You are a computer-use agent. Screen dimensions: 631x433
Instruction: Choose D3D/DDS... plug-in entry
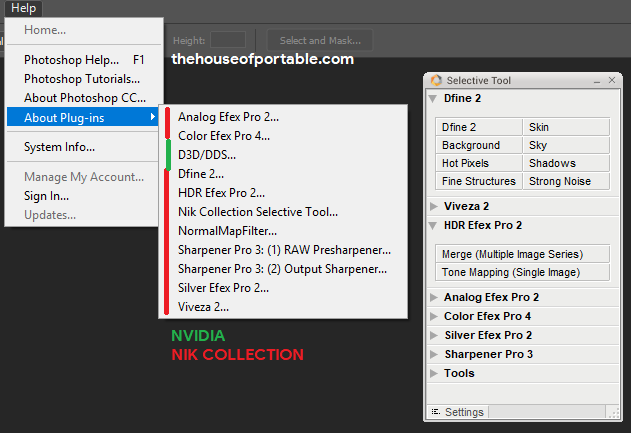coord(283,155)
